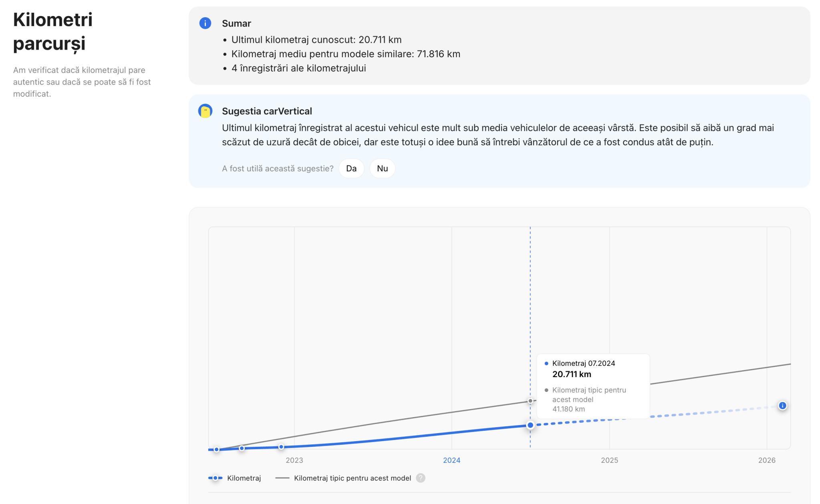This screenshot has height=504, width=820.
Task: Click info icon at end of dotted projection
Action: [782, 406]
